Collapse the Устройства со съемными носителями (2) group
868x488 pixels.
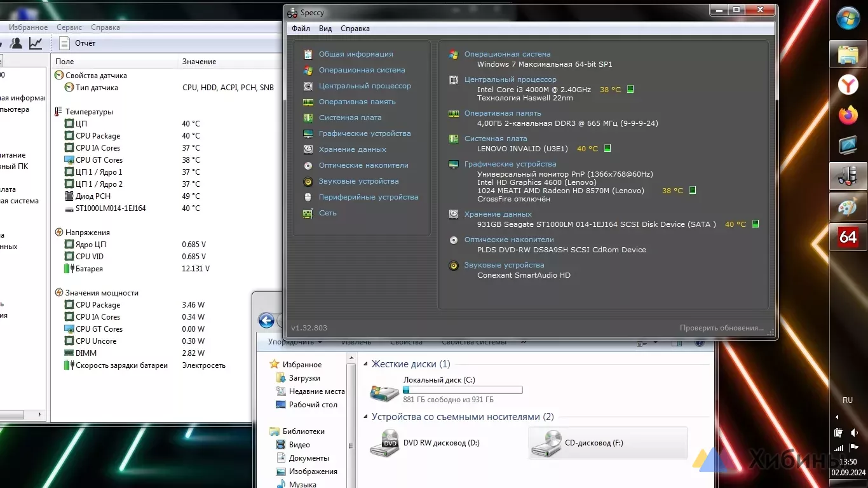365,417
